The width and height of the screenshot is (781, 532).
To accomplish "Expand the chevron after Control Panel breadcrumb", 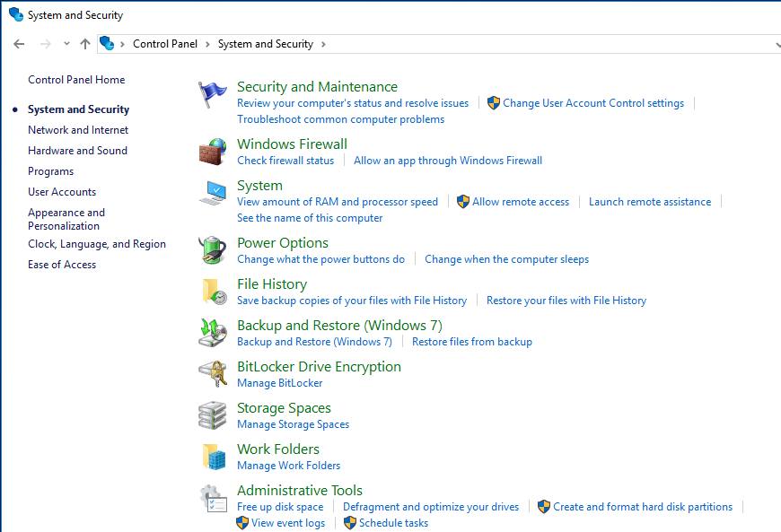I will point(207,44).
